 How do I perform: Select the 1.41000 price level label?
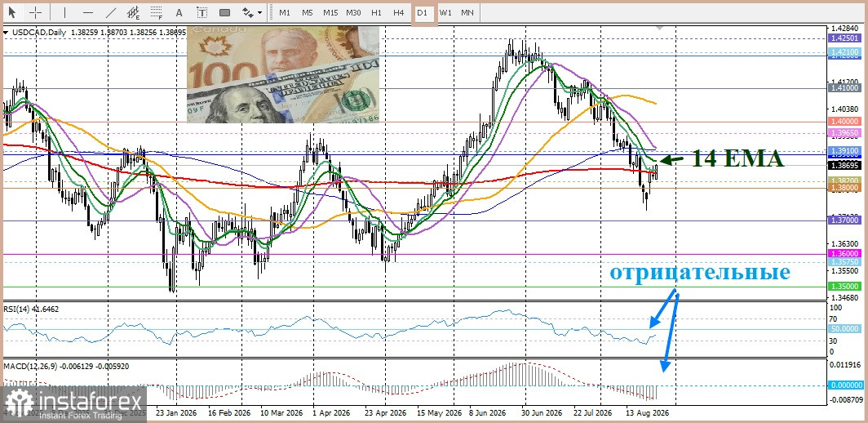point(844,87)
